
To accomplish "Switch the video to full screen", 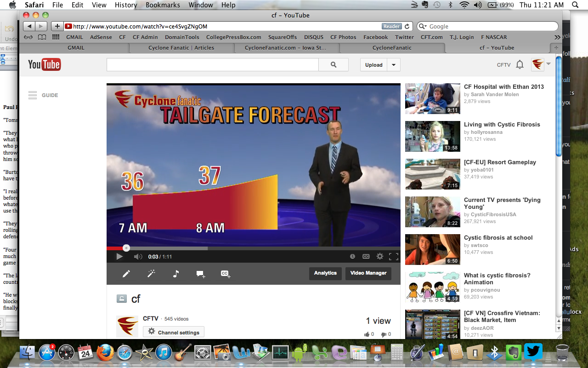I will (394, 257).
